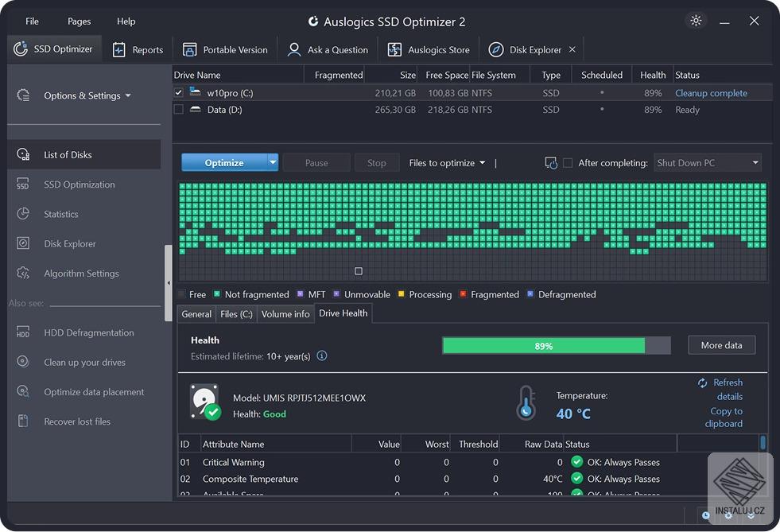Screen dimensions: 780x532
Task: Enable the After completing checkbox
Action: [x=568, y=163]
